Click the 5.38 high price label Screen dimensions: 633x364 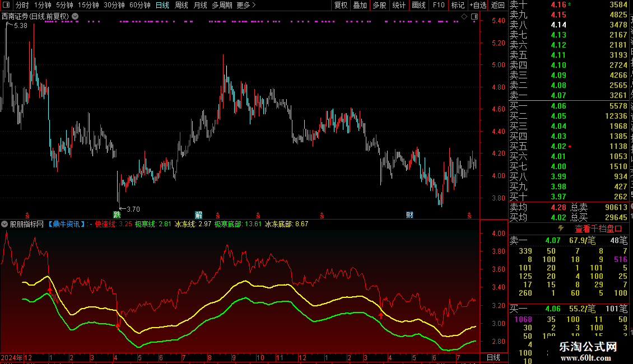tap(21, 25)
